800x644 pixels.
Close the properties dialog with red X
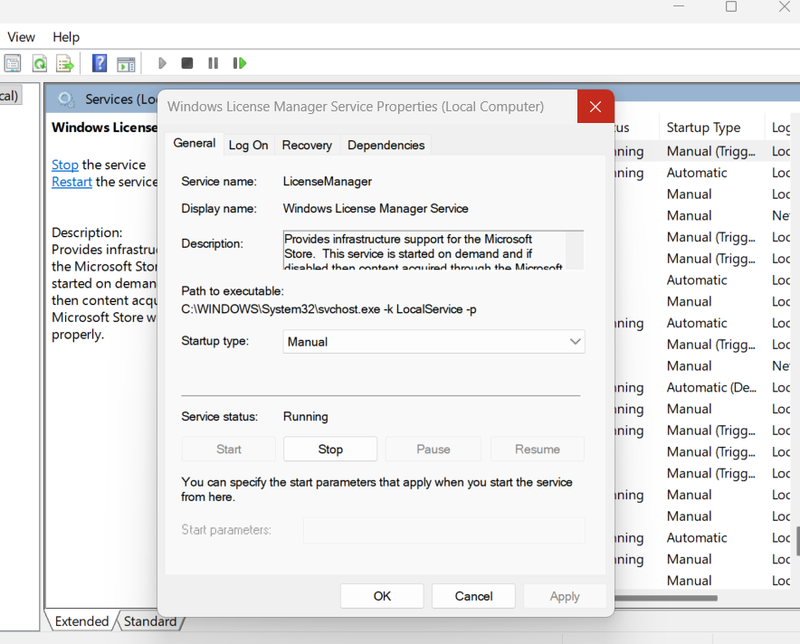(595, 107)
